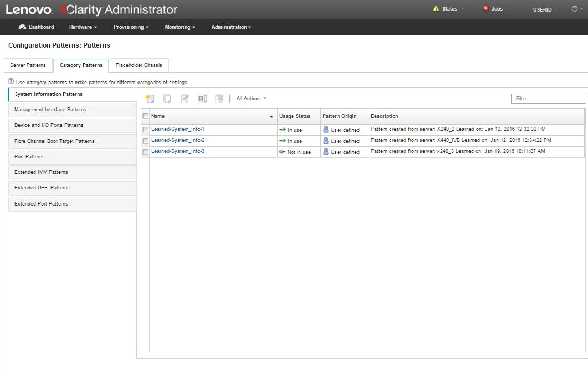Click the rename pattern icon
588x374 pixels.
point(202,99)
